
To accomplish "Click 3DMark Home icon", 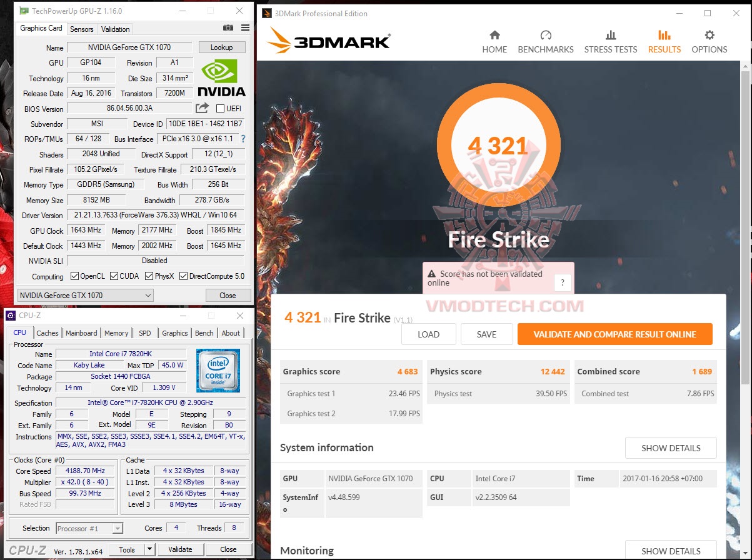I will [494, 35].
